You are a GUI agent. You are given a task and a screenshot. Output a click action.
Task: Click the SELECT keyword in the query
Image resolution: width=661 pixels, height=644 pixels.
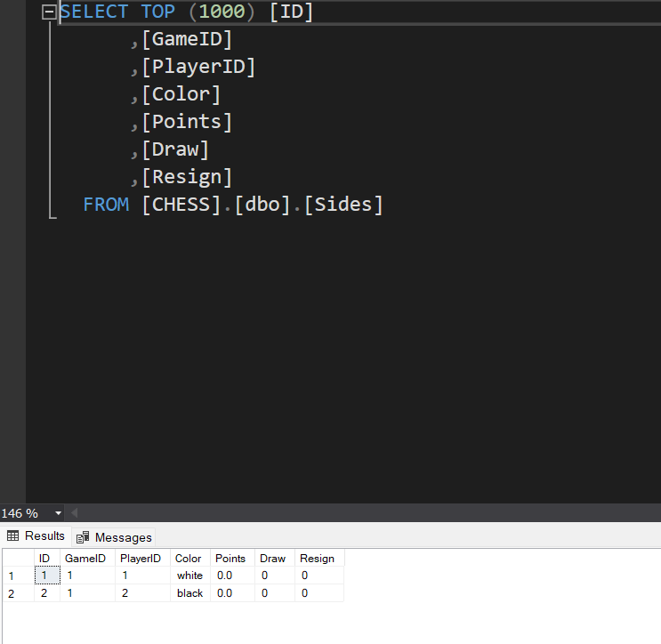[94, 12]
